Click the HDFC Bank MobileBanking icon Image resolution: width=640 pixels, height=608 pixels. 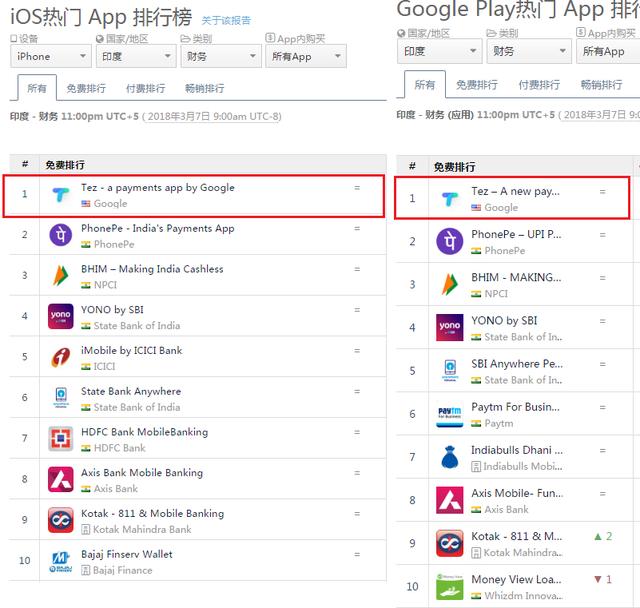coord(61,440)
